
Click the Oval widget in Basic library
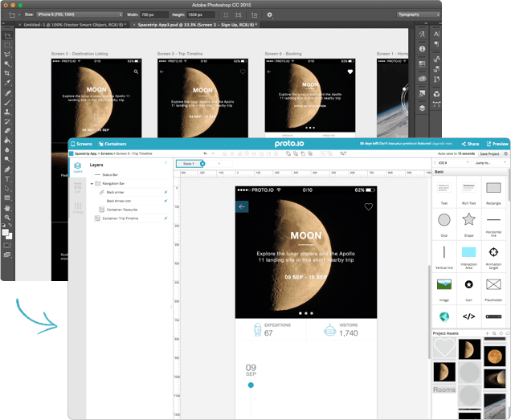click(x=444, y=223)
